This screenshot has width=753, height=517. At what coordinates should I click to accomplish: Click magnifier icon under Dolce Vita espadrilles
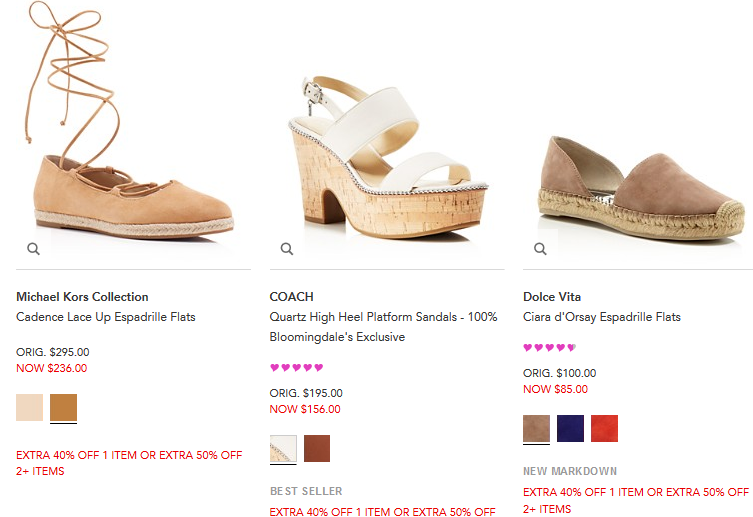pos(540,249)
